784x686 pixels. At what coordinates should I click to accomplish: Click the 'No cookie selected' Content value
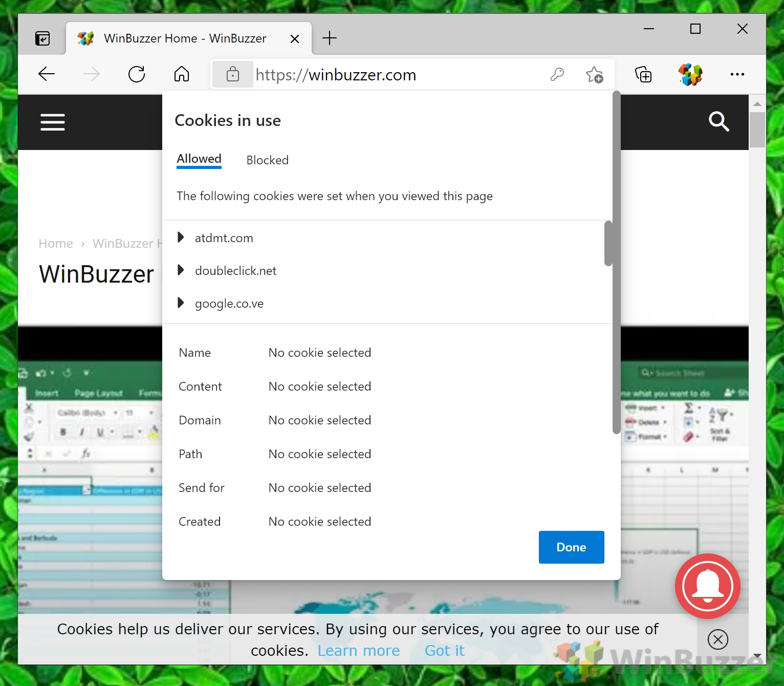click(320, 387)
